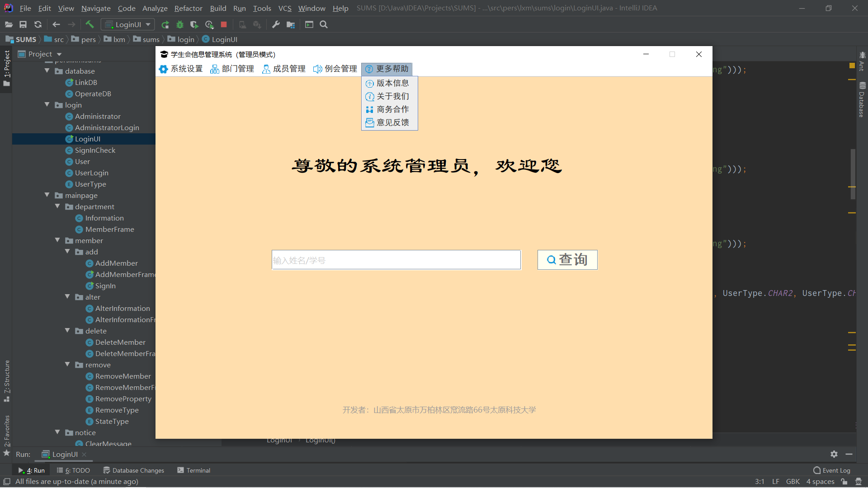Collapse the database package node

(47, 71)
